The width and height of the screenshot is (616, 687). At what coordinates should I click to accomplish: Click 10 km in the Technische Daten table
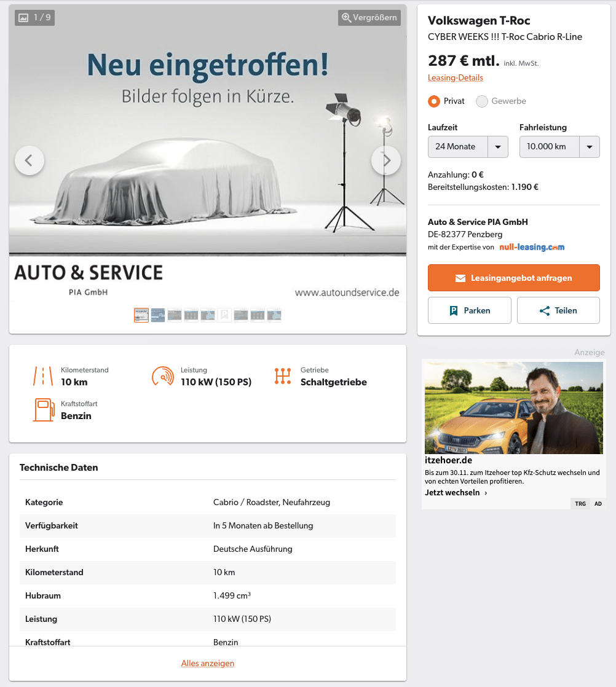click(x=224, y=572)
